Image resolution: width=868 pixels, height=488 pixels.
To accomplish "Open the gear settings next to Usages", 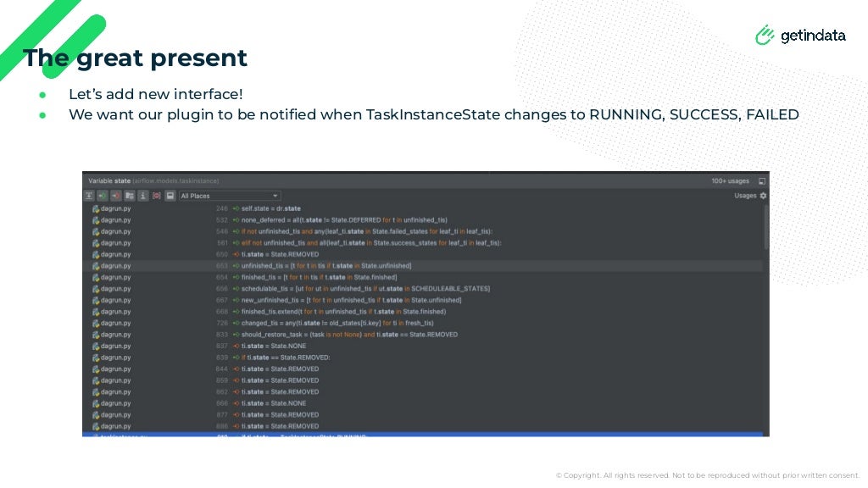I will tap(764, 196).
